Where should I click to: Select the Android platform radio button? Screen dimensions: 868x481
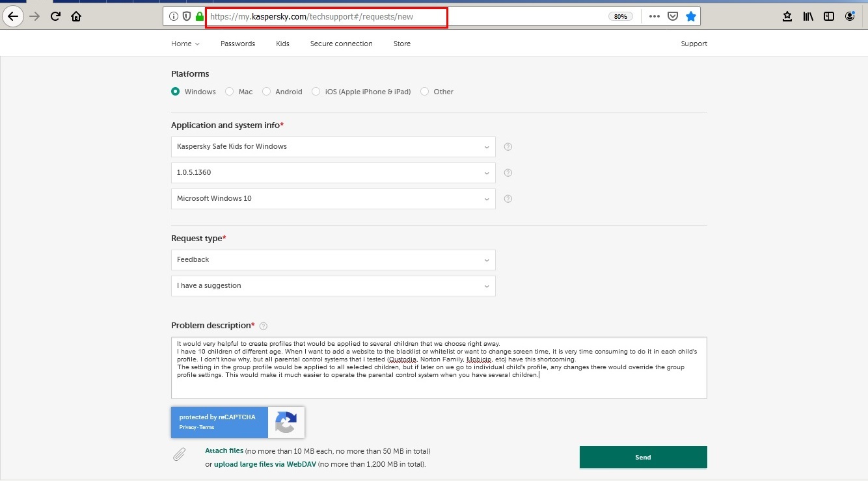pos(266,92)
